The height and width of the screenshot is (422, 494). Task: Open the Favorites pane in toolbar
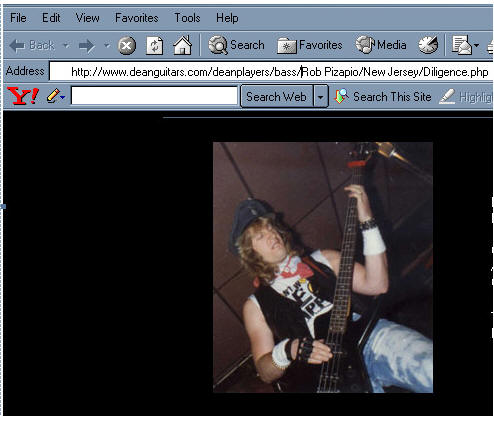[x=310, y=45]
